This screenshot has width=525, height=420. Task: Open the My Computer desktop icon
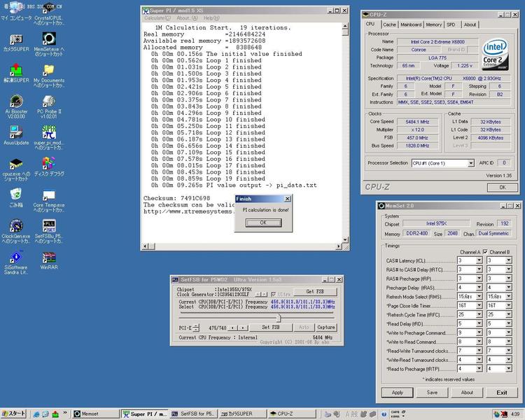tap(16, 11)
